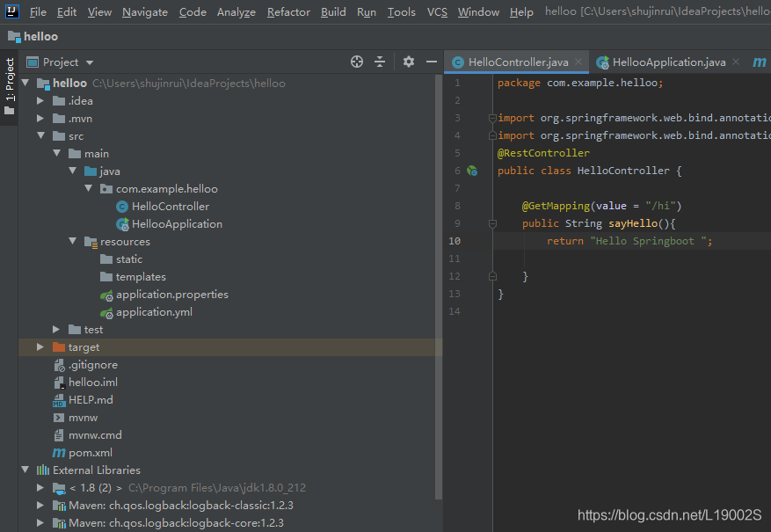Collapse the java folder arrow

pos(72,171)
